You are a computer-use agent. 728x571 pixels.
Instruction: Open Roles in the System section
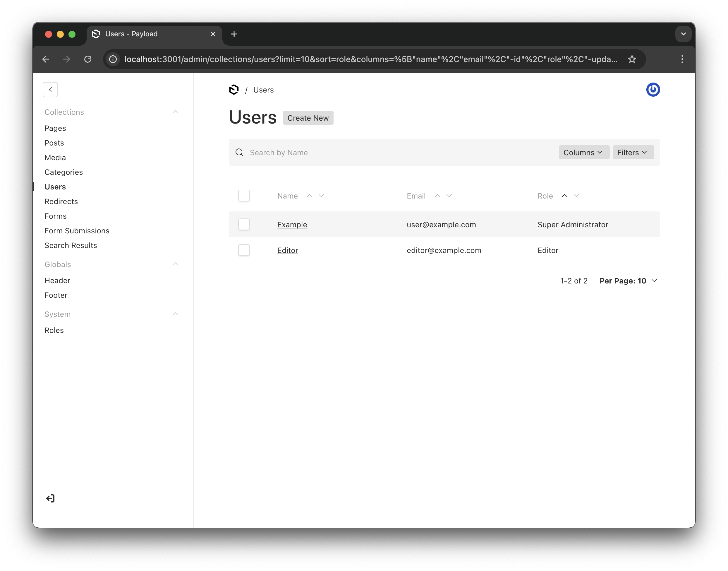(54, 330)
